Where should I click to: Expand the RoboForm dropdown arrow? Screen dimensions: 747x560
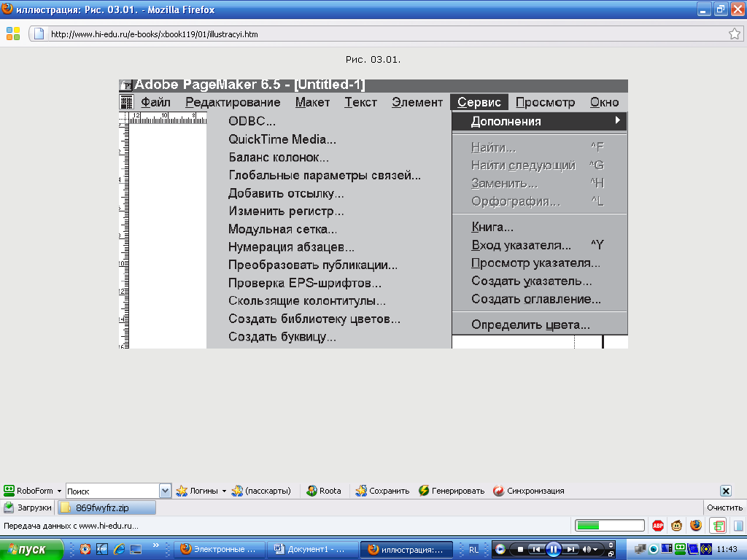(60, 491)
